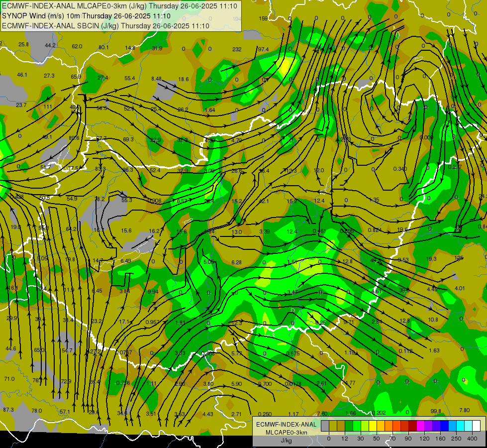
Task: Click map value 7.80
Action: 464,410
